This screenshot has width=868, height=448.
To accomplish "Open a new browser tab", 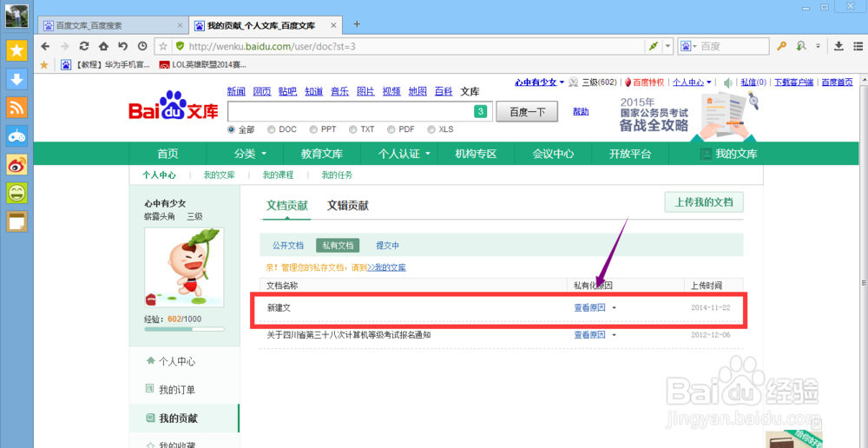I will click(357, 23).
